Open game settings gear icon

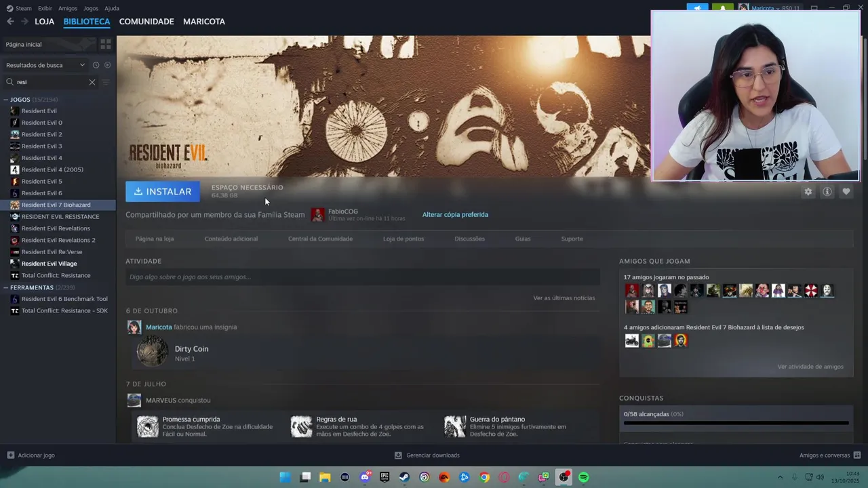click(808, 192)
